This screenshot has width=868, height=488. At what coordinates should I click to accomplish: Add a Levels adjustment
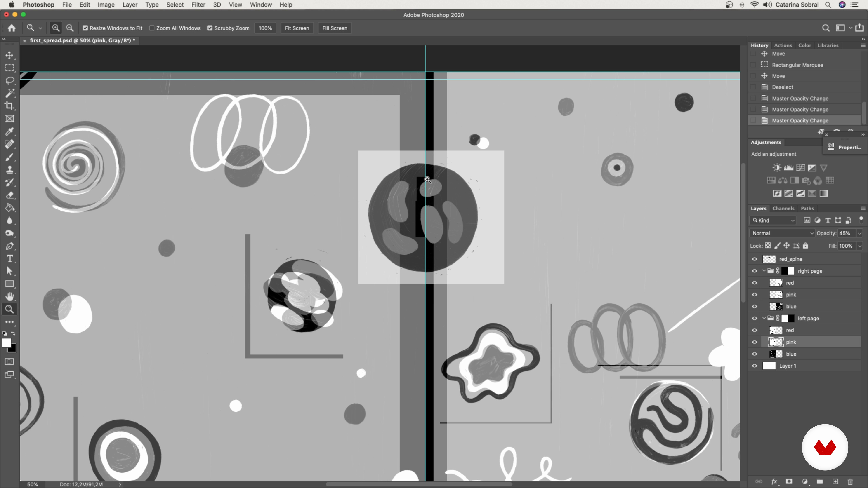pos(788,168)
